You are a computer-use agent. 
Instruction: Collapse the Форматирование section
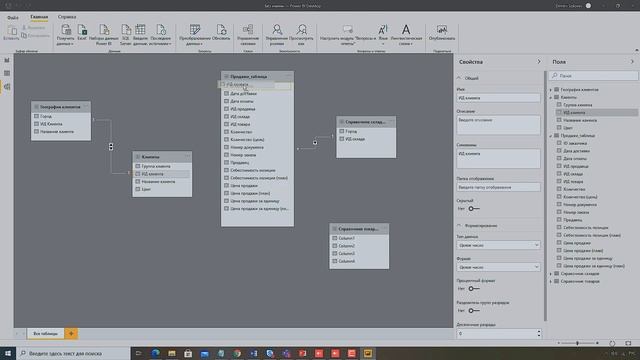(459, 225)
